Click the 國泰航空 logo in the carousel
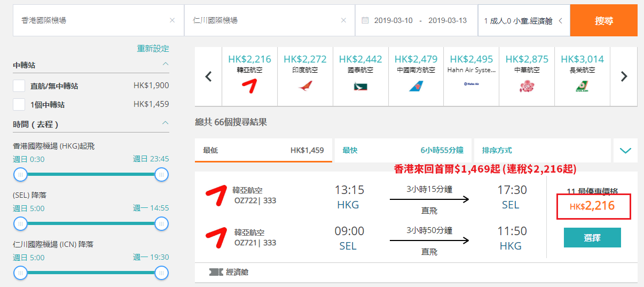Viewport: 644px width, 287px height. tap(360, 86)
